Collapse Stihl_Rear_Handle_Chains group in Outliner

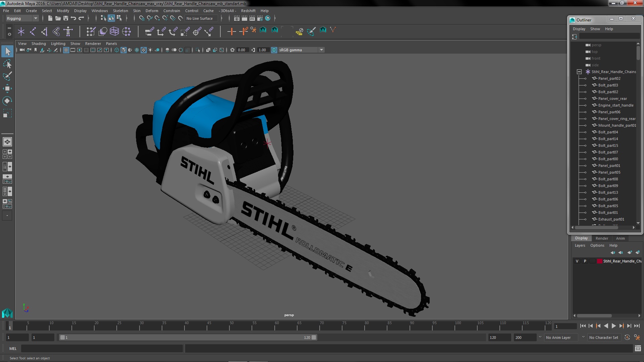pyautogui.click(x=579, y=72)
